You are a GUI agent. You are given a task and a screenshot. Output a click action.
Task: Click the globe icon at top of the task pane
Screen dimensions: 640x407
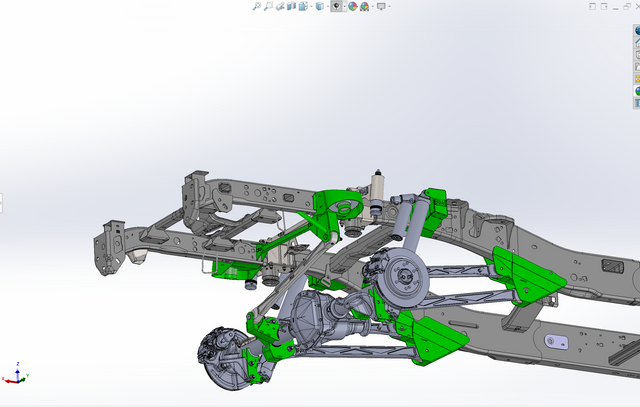point(637,30)
